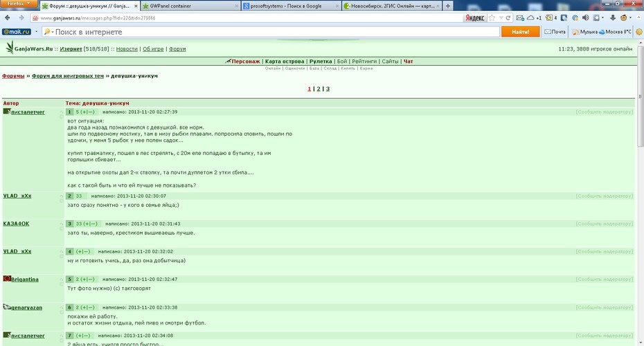
Task: Click the vertical page scrollbar
Action: 641,193
